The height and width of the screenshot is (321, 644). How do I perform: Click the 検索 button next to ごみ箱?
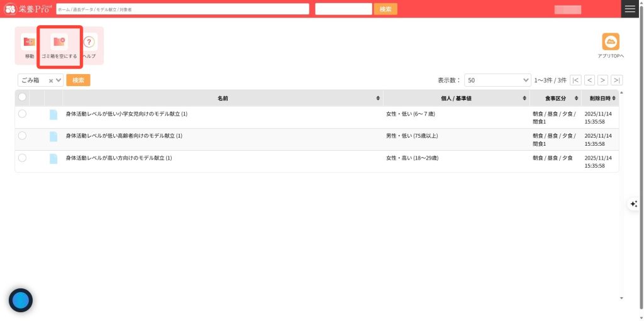[x=78, y=80]
